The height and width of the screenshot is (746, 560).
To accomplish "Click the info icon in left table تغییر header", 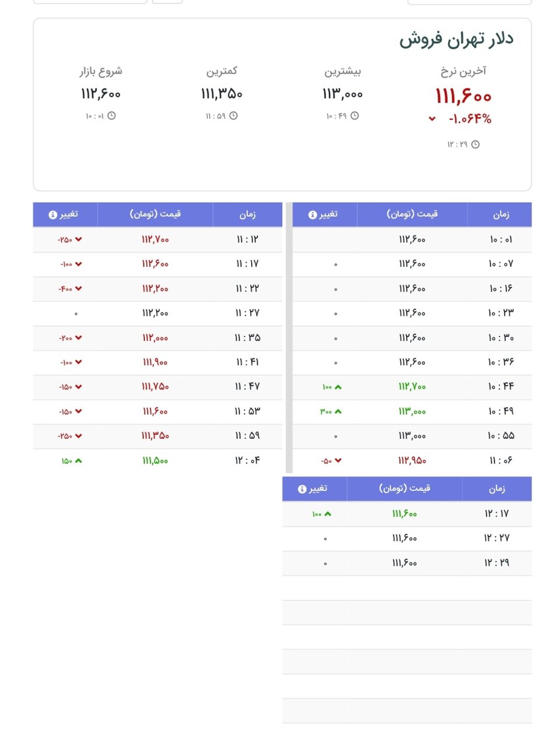I will (x=52, y=214).
